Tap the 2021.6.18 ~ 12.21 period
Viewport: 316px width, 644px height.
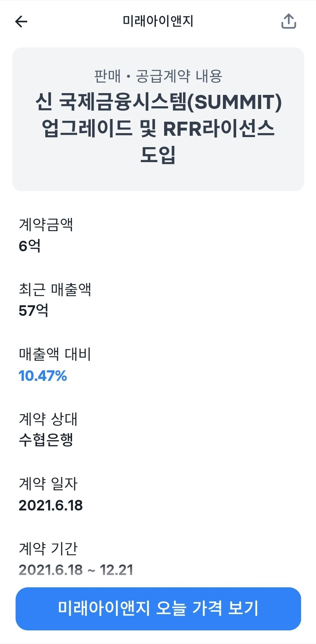[76, 570]
